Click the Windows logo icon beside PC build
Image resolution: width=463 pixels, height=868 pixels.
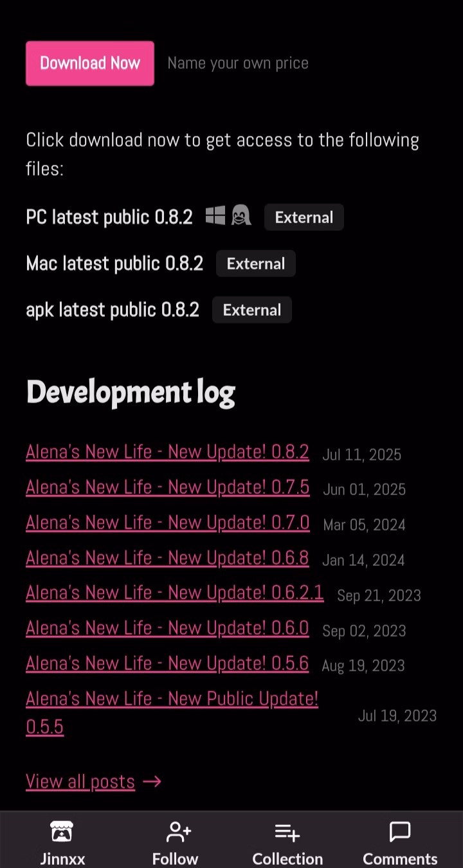(215, 215)
